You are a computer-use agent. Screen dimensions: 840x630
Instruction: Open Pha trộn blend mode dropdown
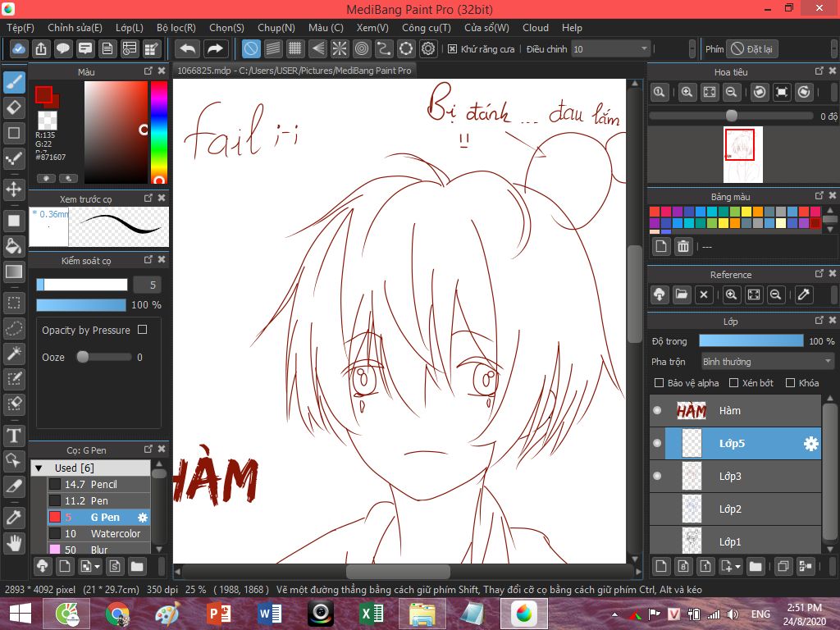coord(768,362)
